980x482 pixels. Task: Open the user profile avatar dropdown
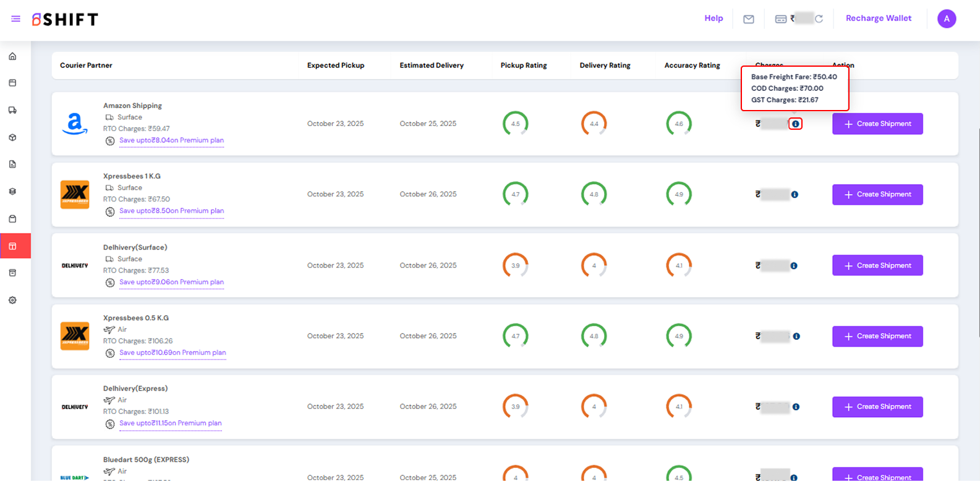(x=946, y=19)
